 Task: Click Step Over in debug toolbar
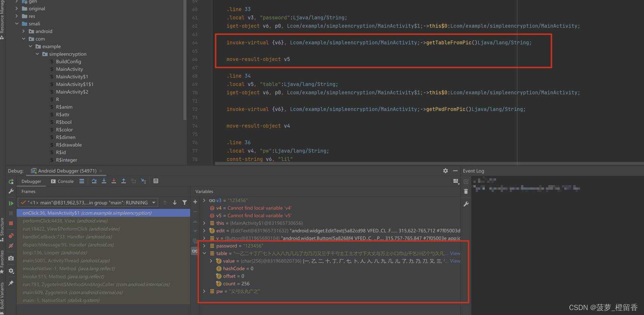coord(94,181)
